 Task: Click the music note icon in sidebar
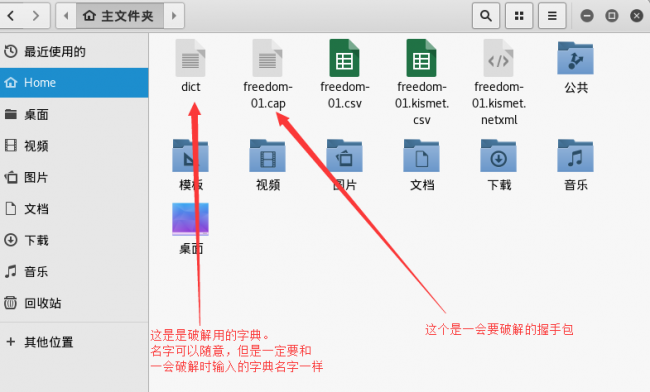tap(11, 271)
